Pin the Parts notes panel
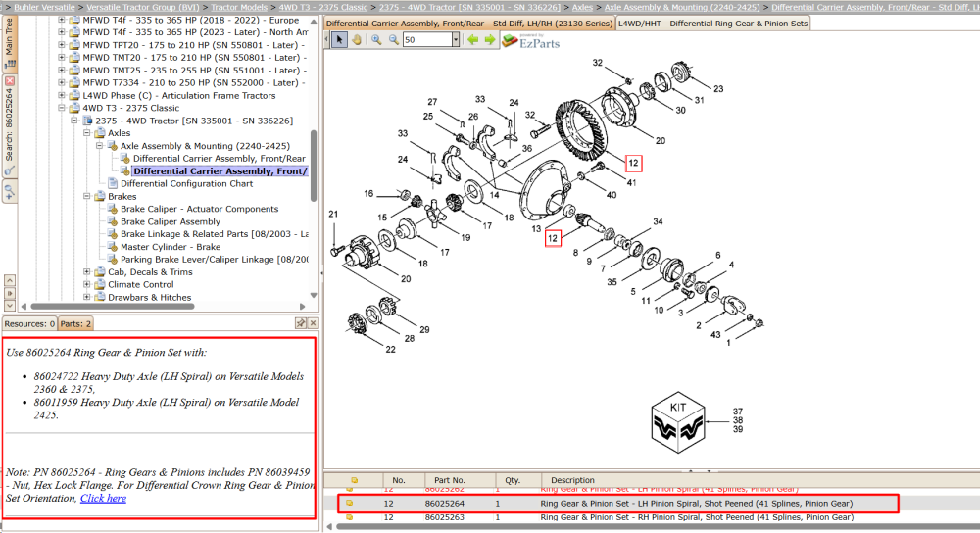The height and width of the screenshot is (533, 980). click(301, 323)
